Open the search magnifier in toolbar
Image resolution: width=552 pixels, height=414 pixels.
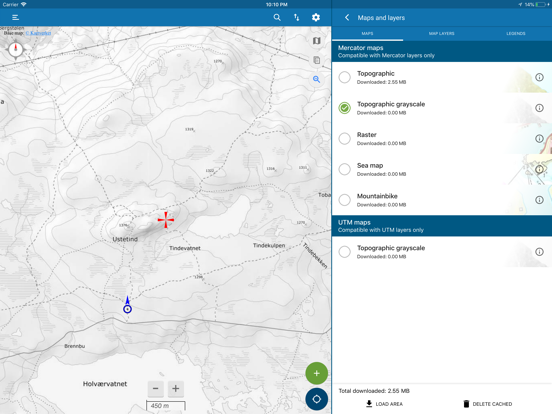pos(277,18)
